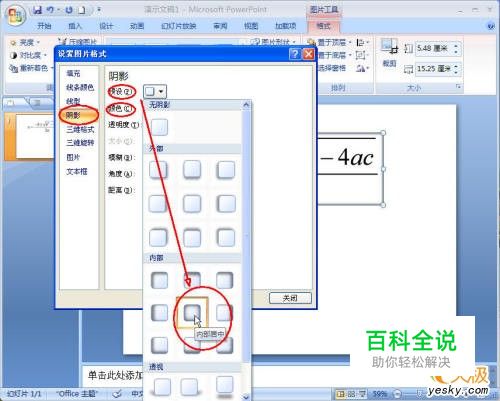Click spell check icon in status bar
This screenshot has height=401, width=500.
pos(117,394)
